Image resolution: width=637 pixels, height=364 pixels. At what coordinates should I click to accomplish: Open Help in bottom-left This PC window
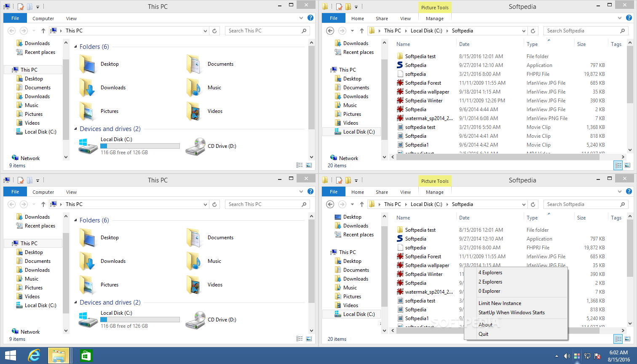(310, 191)
